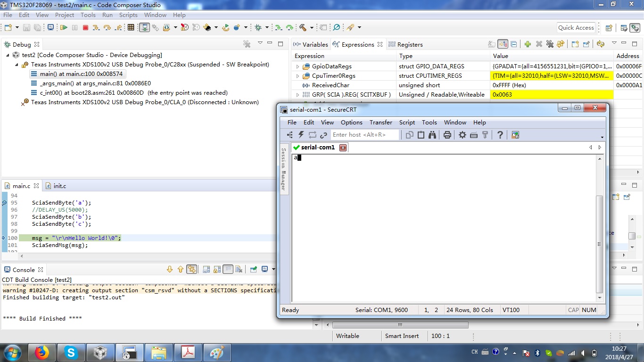Select _args_main() at args_main.c:81 stack frame
This screenshot has height=362, width=644.
pos(91,83)
